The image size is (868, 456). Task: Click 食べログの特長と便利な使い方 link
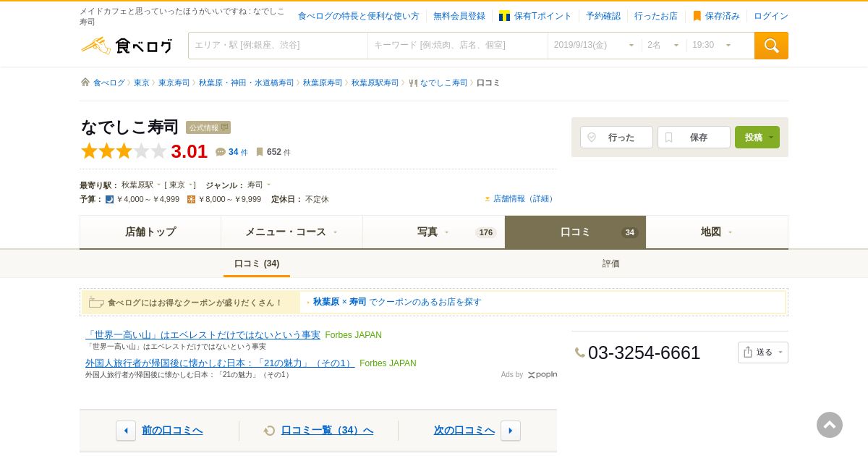click(x=358, y=16)
